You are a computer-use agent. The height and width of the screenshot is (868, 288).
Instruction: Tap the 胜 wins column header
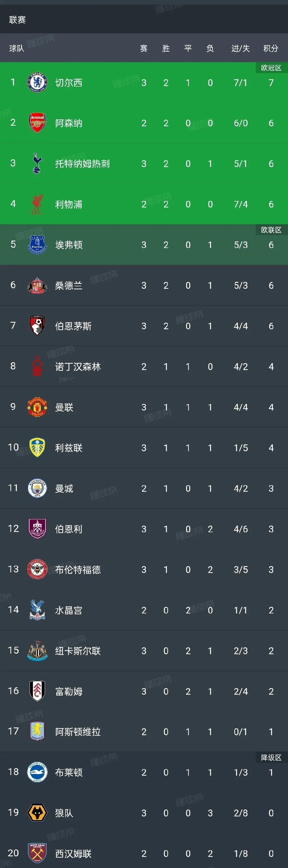[166, 48]
